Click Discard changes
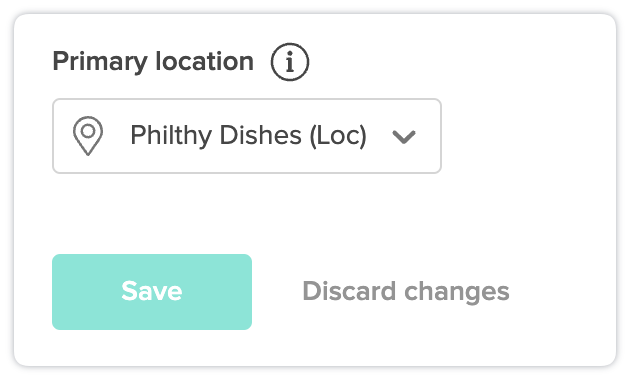This screenshot has height=380, width=630. click(x=406, y=292)
